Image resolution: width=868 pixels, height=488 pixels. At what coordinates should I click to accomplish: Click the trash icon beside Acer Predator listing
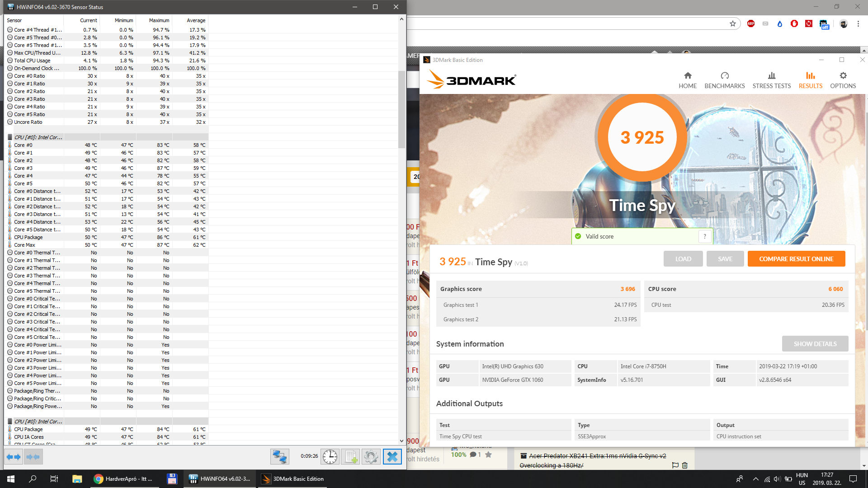pyautogui.click(x=685, y=465)
